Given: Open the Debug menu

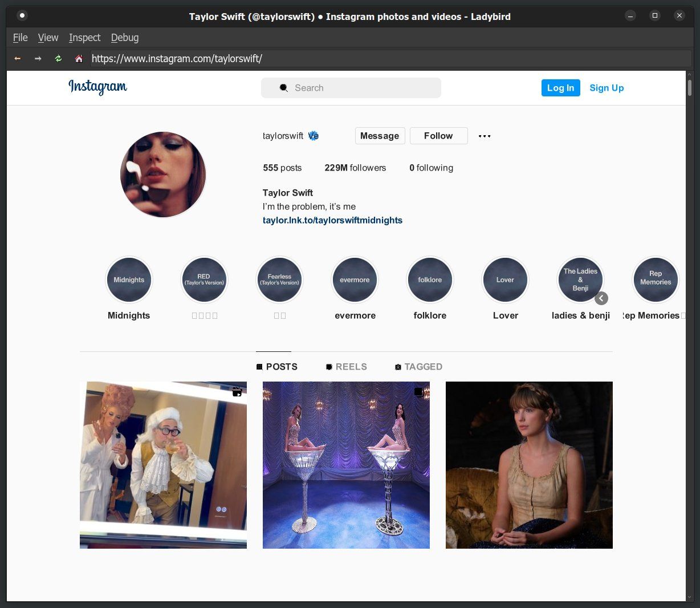Looking at the screenshot, I should click(x=125, y=38).
